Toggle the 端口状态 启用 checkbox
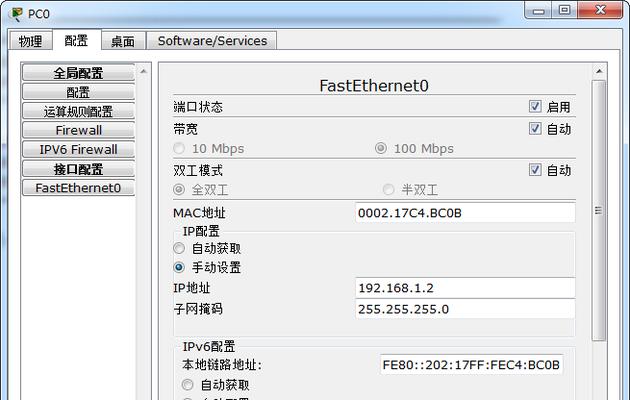Image resolution: width=630 pixels, height=400 pixels. pyautogui.click(x=535, y=106)
